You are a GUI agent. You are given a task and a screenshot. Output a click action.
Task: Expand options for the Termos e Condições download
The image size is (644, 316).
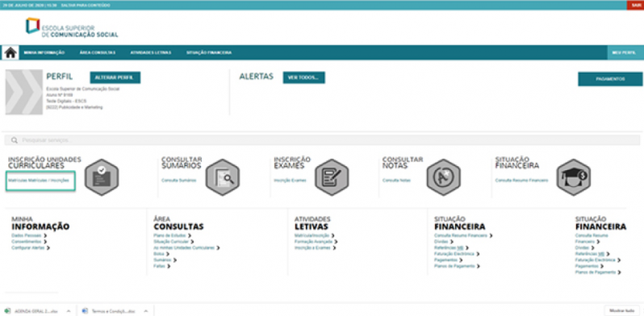click(x=145, y=311)
